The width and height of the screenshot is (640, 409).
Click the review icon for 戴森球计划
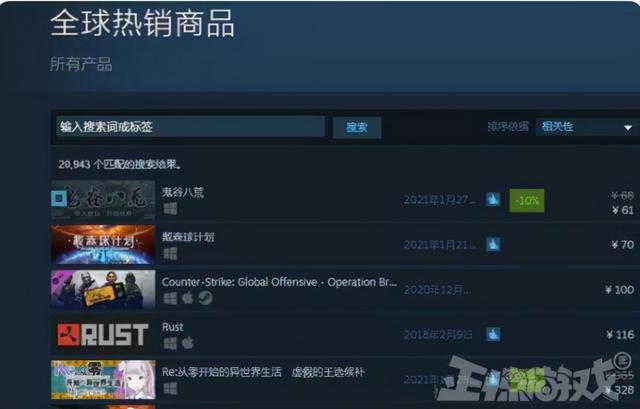click(x=493, y=245)
